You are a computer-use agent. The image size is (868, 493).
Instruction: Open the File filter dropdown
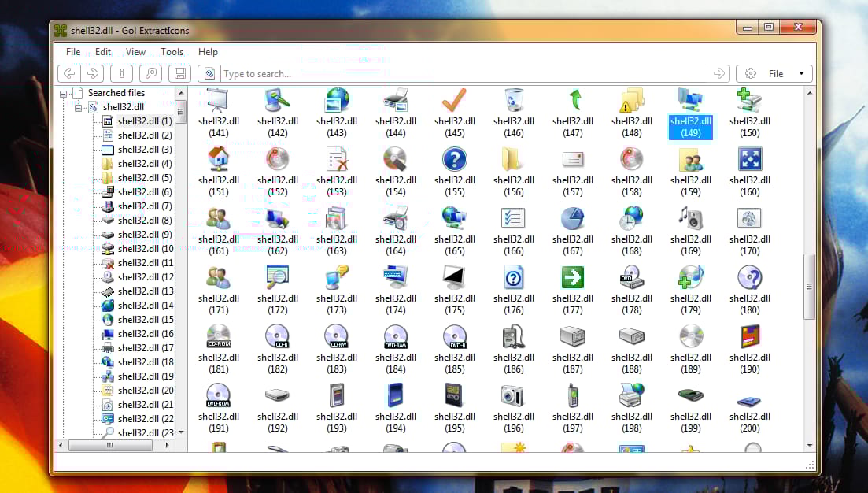(774, 74)
